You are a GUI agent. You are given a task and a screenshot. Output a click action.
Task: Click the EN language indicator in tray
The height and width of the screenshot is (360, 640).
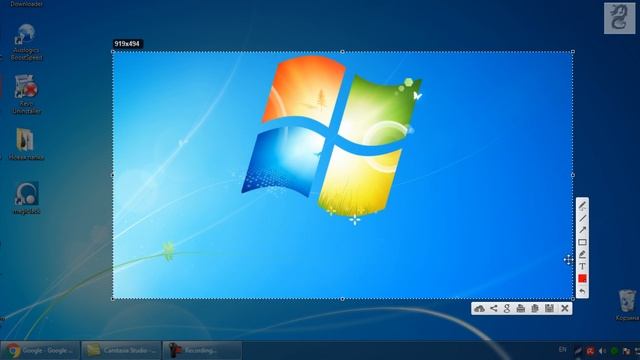click(x=562, y=349)
